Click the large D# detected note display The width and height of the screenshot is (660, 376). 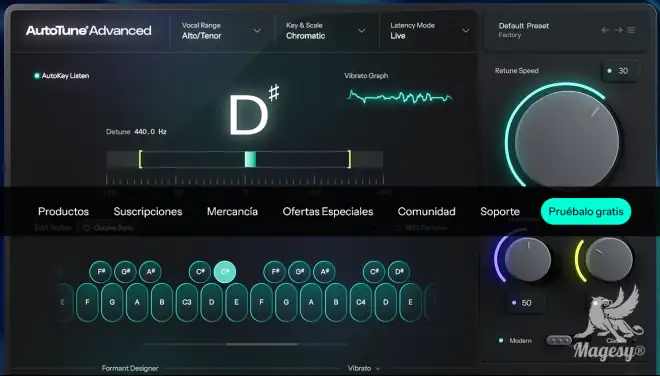point(253,111)
